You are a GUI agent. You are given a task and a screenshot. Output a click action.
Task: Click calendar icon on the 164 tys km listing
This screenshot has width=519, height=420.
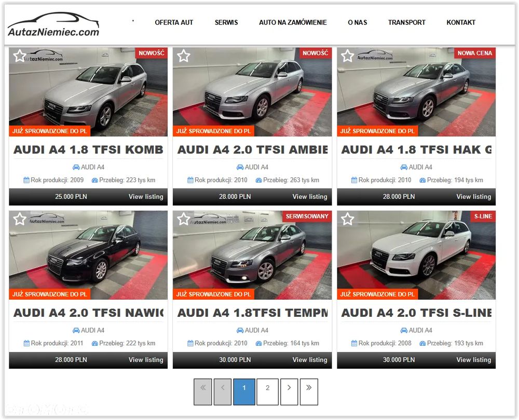pos(190,343)
